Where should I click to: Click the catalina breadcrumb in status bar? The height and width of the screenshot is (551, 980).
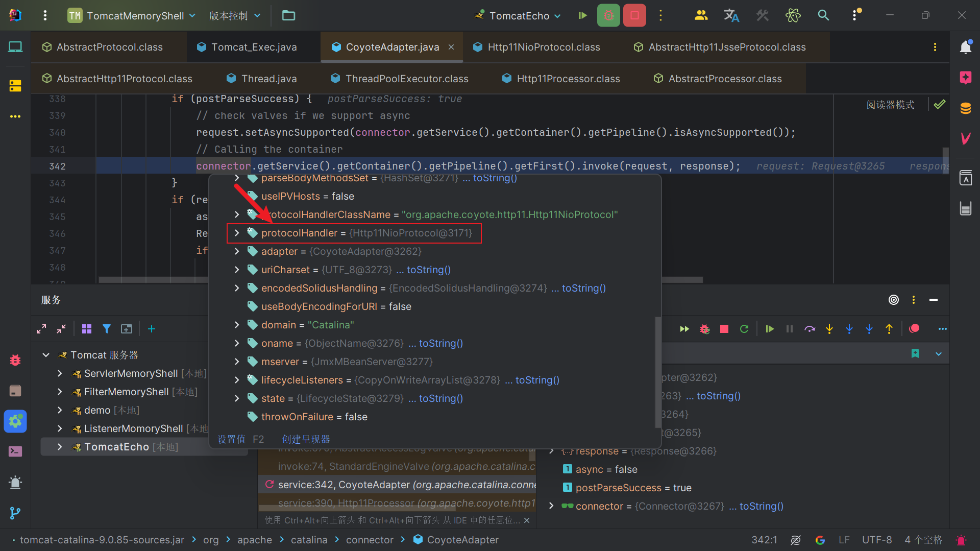[309, 540]
